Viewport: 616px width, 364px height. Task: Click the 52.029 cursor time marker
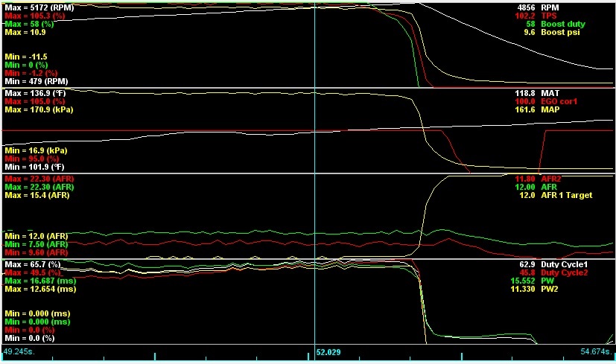click(x=328, y=352)
